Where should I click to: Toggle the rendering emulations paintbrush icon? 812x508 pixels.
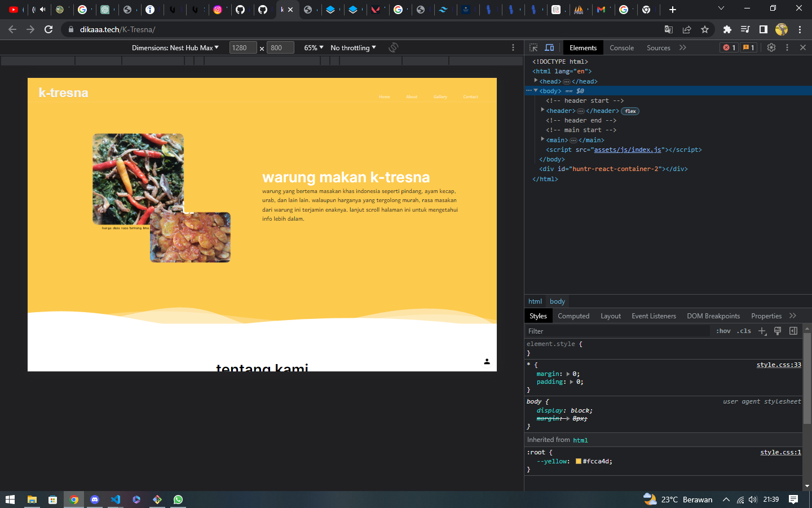coord(778,331)
